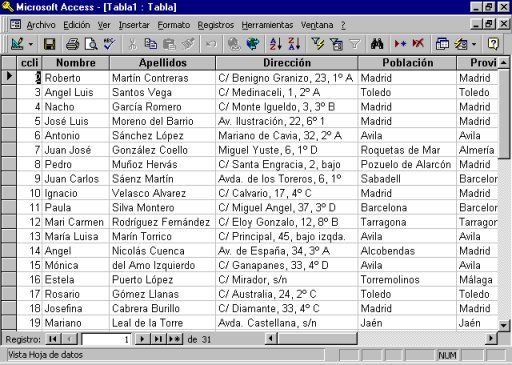Open the Registros menu
Screen dimensions: 512x365
tap(216, 25)
